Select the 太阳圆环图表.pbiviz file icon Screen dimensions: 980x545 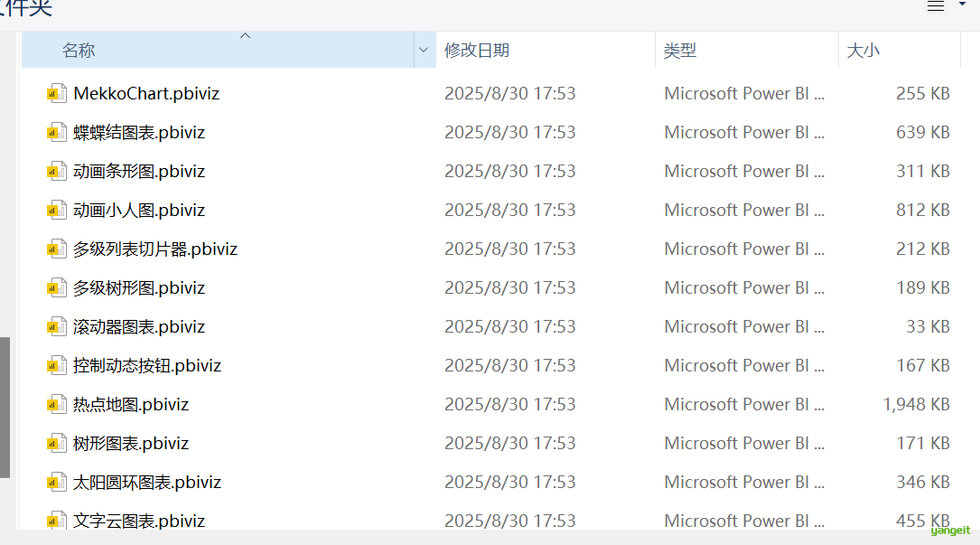pos(57,482)
